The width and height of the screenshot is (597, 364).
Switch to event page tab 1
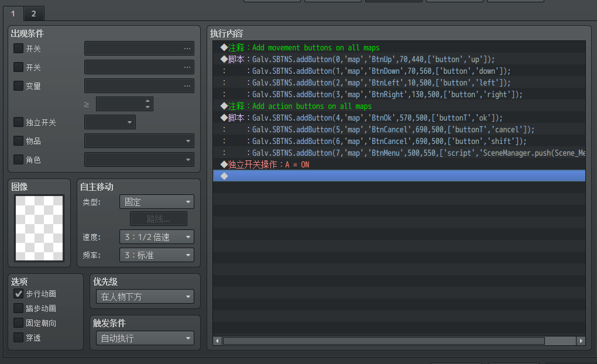(x=13, y=13)
